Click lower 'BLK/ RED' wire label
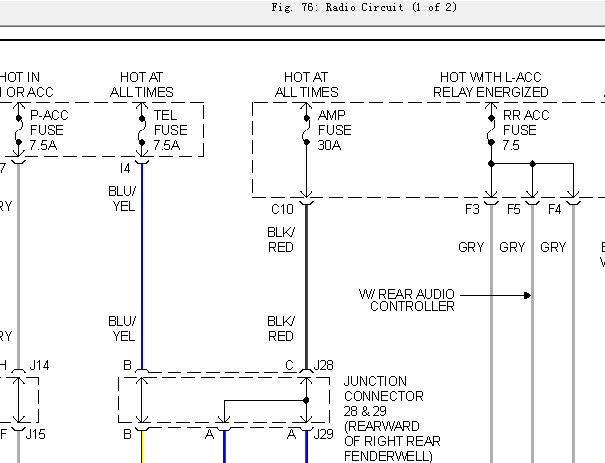Viewport: 605px width, 463px height. [x=281, y=329]
